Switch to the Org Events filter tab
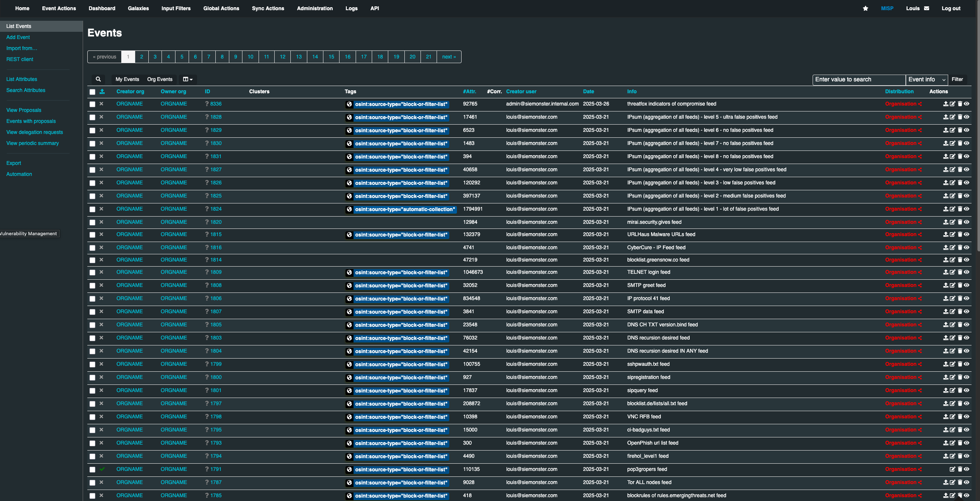The width and height of the screenshot is (980, 501). point(159,79)
